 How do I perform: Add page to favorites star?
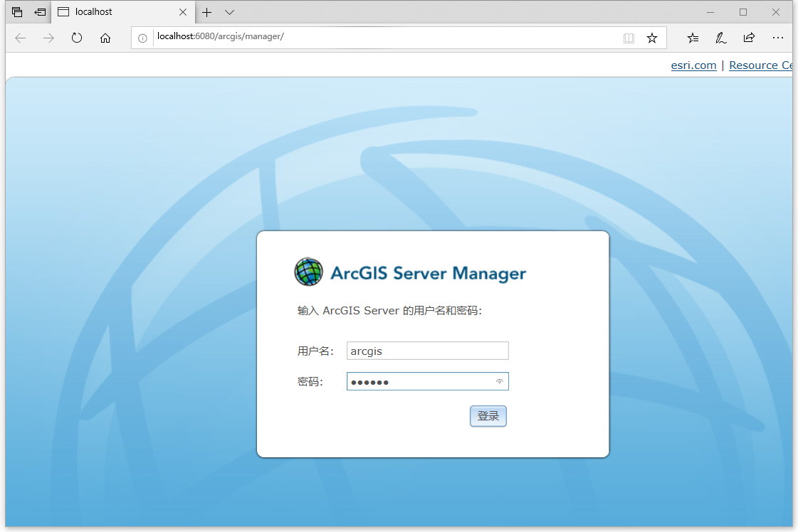coord(652,38)
